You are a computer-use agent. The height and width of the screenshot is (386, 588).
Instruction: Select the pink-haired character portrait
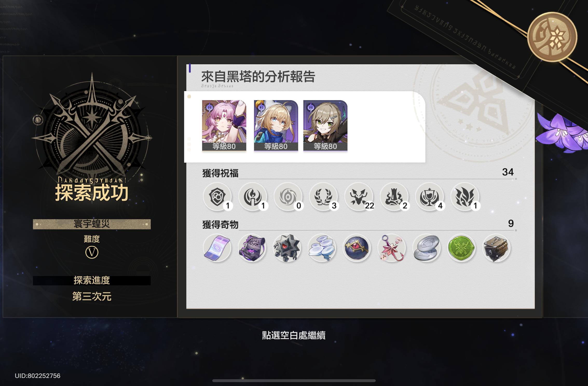click(224, 126)
